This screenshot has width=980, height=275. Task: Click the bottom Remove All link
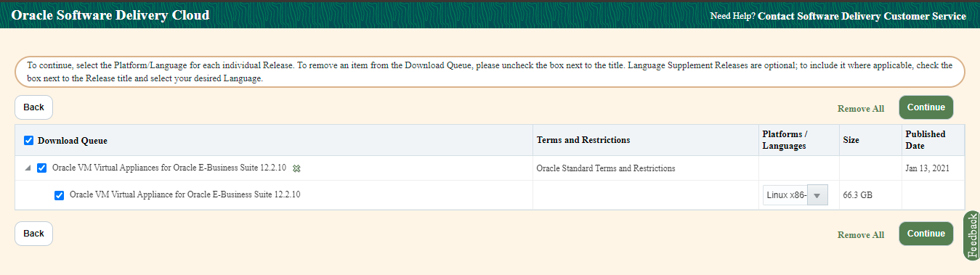pos(861,235)
